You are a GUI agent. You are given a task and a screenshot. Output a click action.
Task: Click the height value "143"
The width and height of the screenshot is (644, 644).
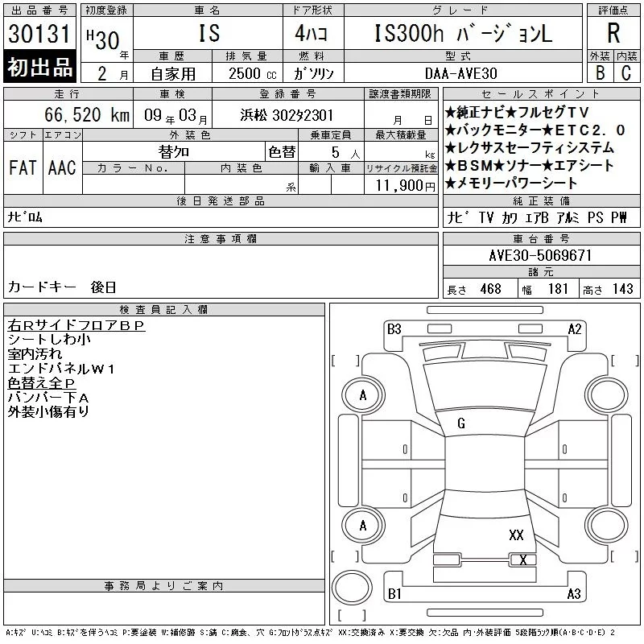[622, 289]
